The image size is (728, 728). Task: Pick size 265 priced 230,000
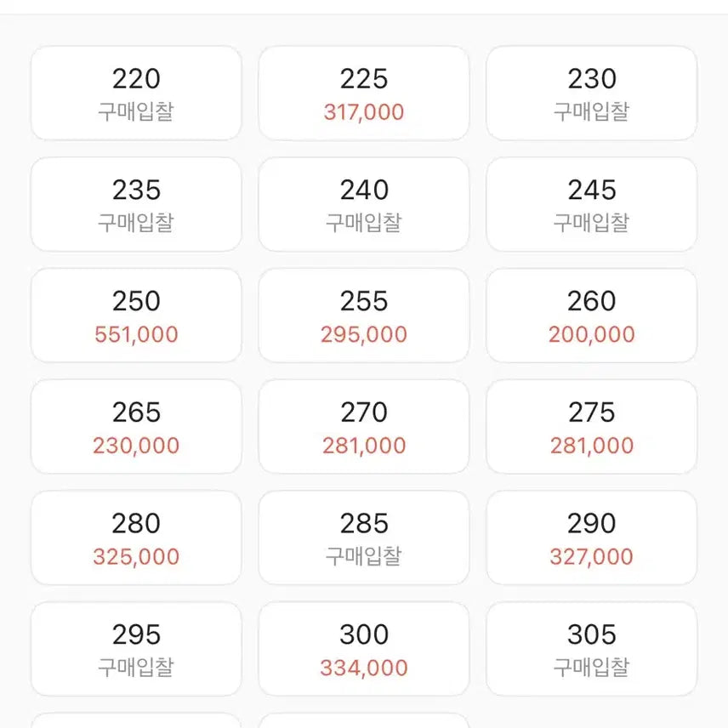[x=136, y=427]
